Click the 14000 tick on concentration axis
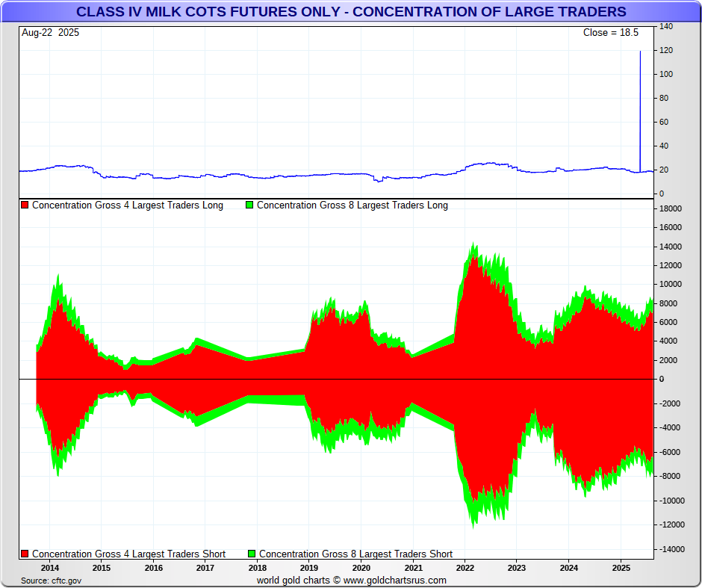This screenshot has width=702, height=588. pos(671,247)
